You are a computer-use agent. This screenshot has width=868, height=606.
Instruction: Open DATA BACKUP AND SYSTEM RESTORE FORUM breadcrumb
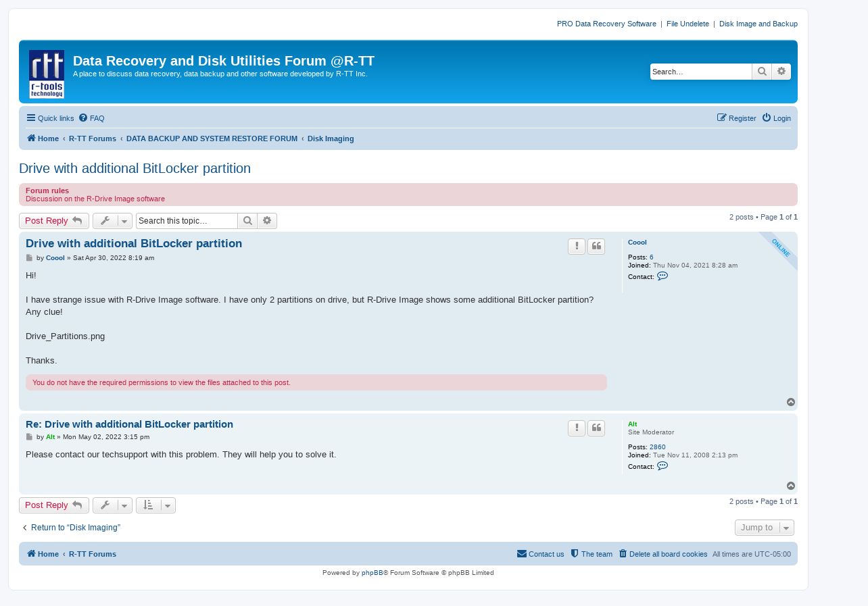tap(212, 138)
